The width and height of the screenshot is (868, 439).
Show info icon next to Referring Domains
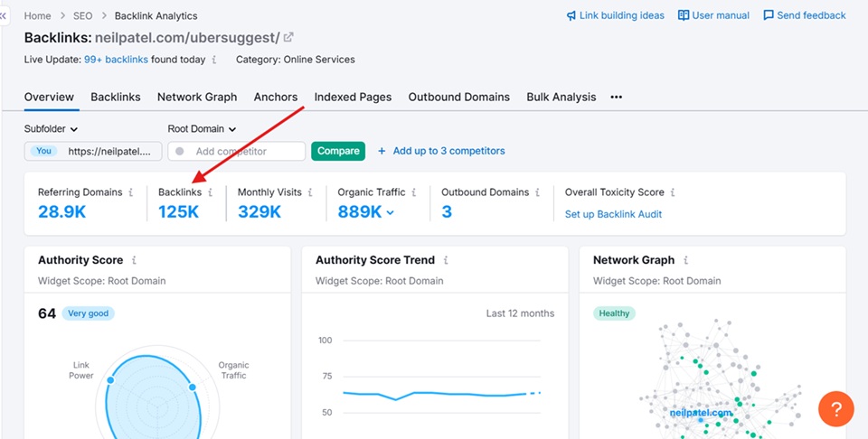pyautogui.click(x=130, y=192)
